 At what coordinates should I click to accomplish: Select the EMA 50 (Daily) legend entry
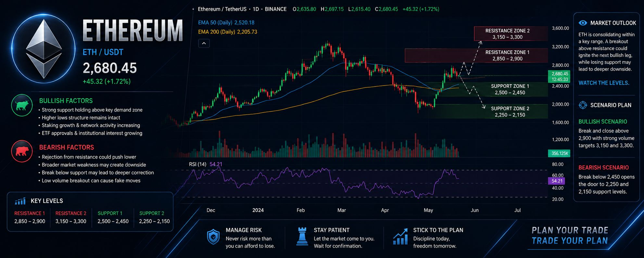click(x=226, y=22)
